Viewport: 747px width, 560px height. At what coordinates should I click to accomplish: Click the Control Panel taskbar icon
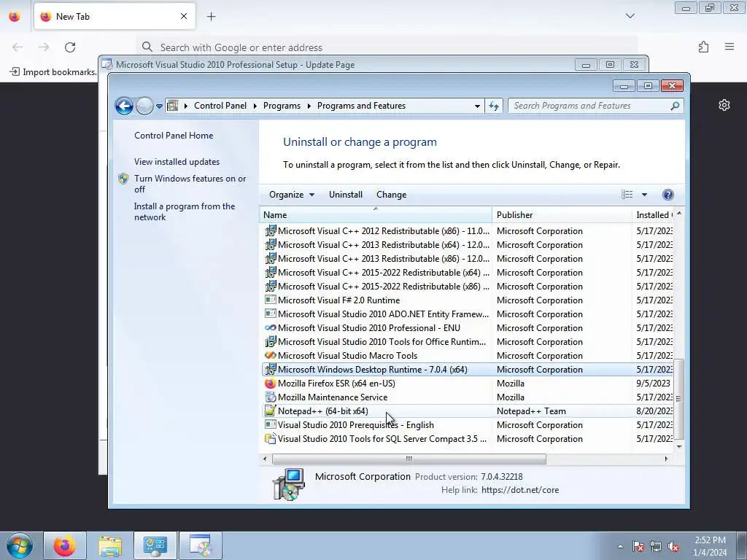pos(155,545)
